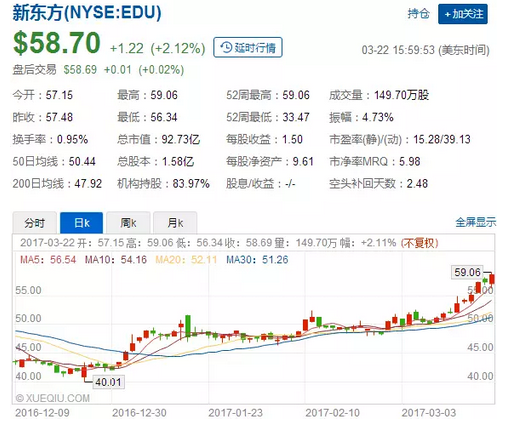Image resolution: width=510 pixels, height=425 pixels.
Task: Click the 40.01 low price marker on chart
Action: (108, 382)
